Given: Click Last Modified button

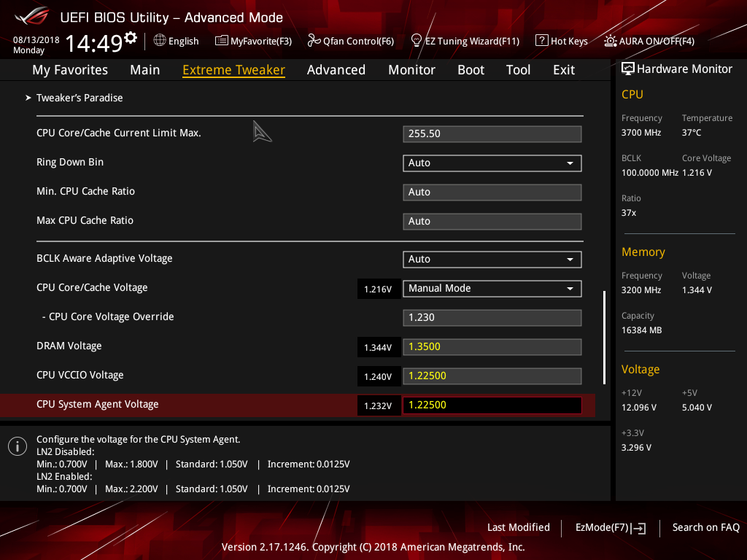Looking at the screenshot, I should [519, 527].
